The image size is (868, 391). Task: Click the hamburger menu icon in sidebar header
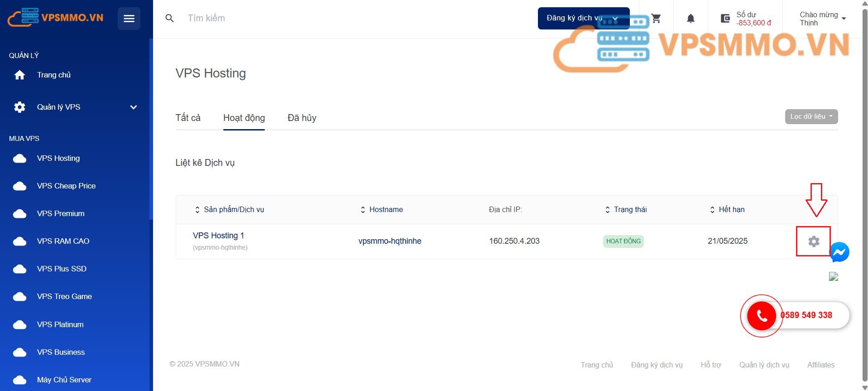(129, 19)
